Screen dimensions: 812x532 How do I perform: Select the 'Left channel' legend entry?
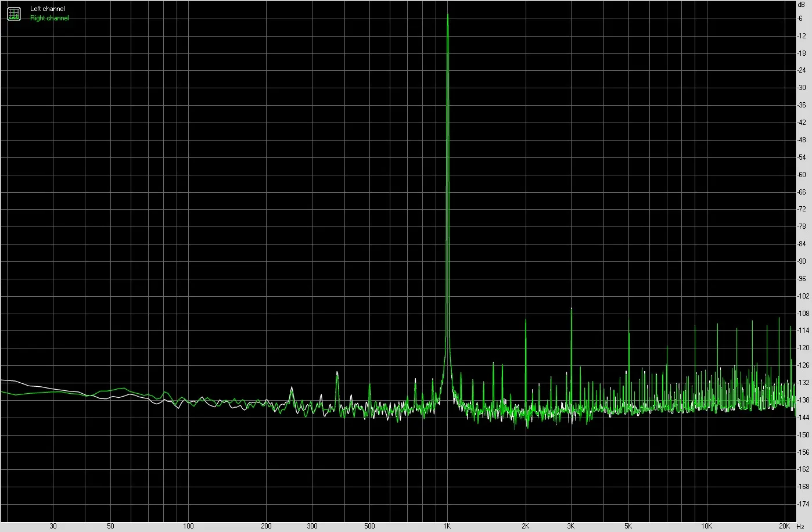coord(48,9)
